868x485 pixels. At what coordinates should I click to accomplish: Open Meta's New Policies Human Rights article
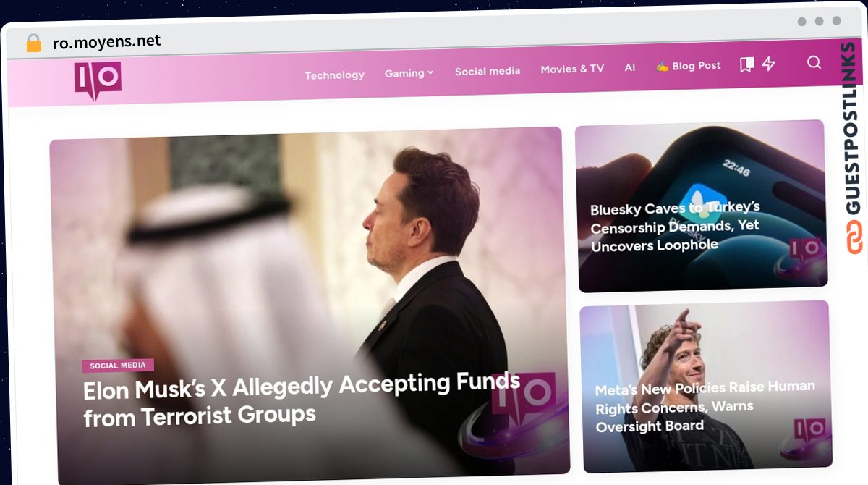point(705,407)
